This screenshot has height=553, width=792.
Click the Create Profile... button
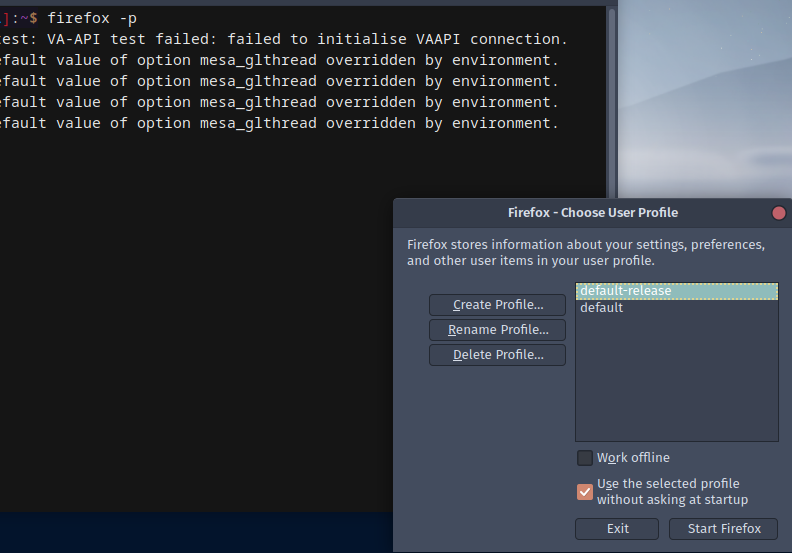[x=497, y=305]
